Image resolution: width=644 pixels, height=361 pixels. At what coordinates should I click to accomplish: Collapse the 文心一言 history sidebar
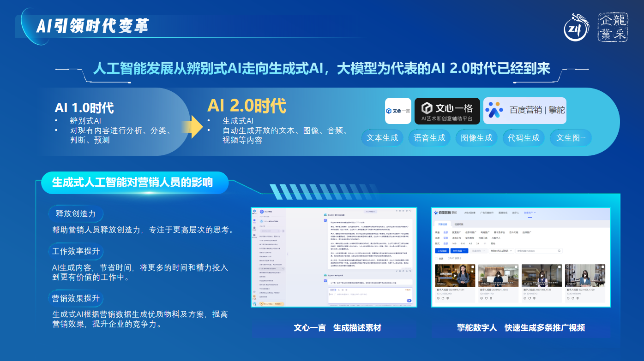pyautogui.click(x=288, y=253)
